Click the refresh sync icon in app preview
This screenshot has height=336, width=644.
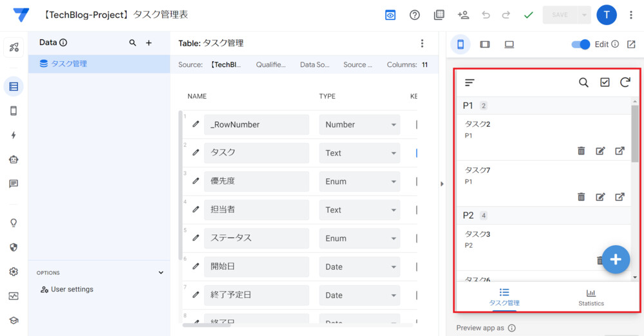pos(625,82)
